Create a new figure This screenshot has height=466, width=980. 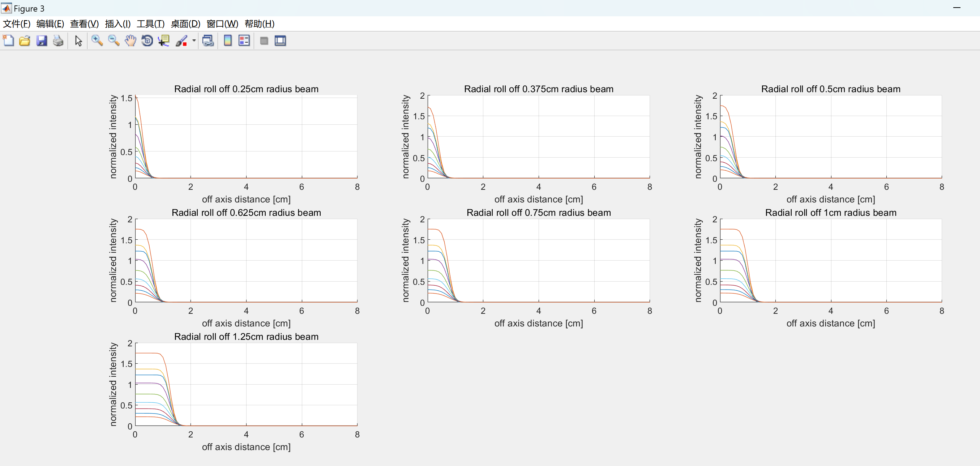[8, 41]
